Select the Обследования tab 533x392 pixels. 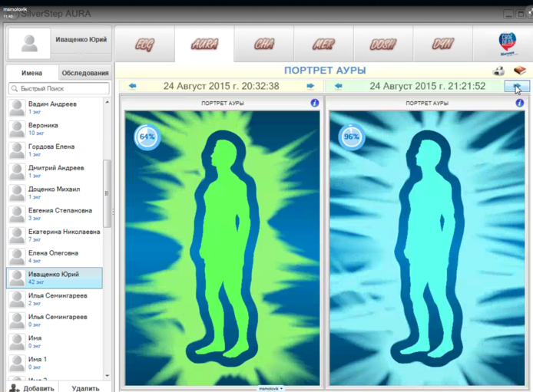(85, 73)
